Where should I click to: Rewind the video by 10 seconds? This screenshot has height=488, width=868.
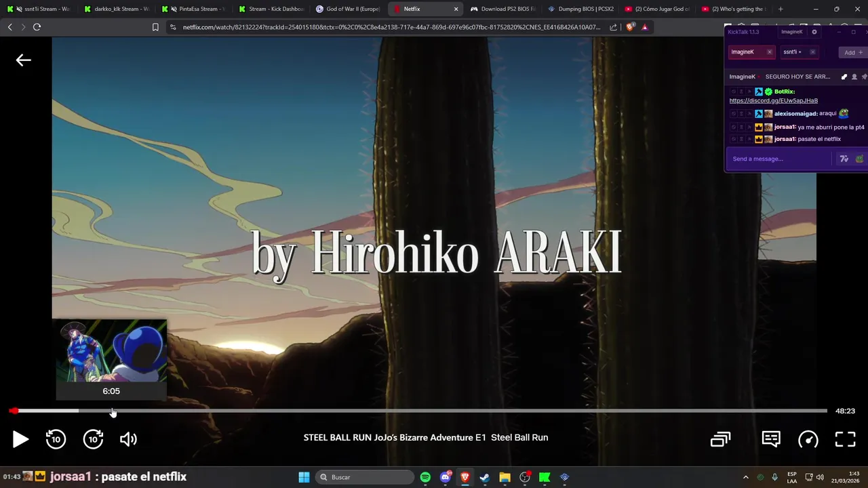click(x=56, y=439)
